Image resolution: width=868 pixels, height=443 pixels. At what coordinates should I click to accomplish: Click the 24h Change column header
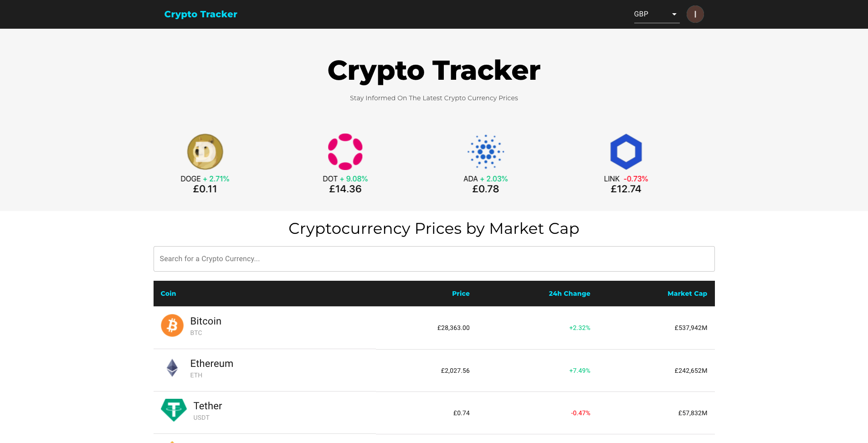(x=569, y=294)
